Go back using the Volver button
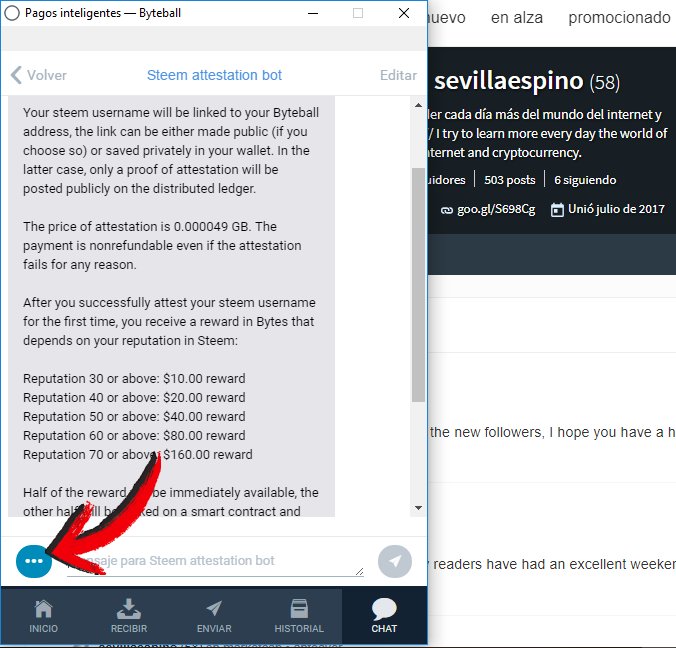 [39, 75]
